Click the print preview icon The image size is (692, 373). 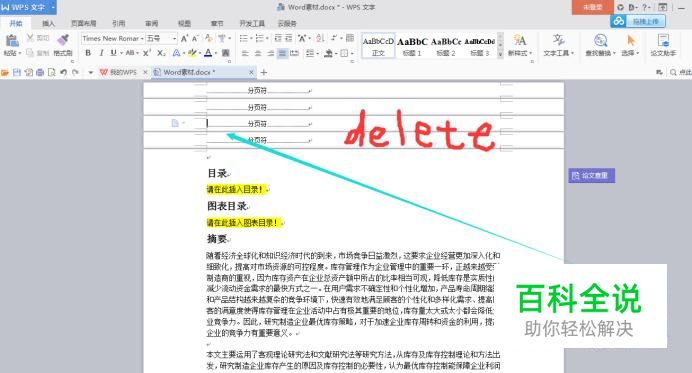[x=51, y=72]
